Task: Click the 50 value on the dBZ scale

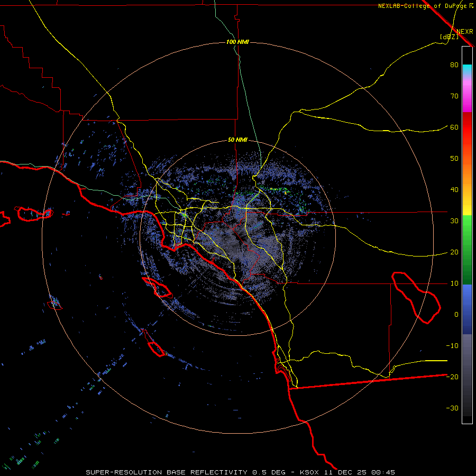Action: click(x=454, y=159)
